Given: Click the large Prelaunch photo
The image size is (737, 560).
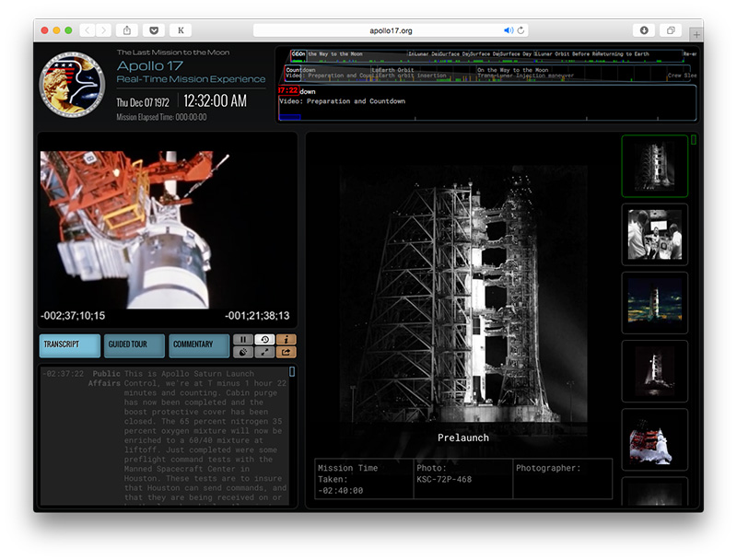Looking at the screenshot, I should (463, 294).
